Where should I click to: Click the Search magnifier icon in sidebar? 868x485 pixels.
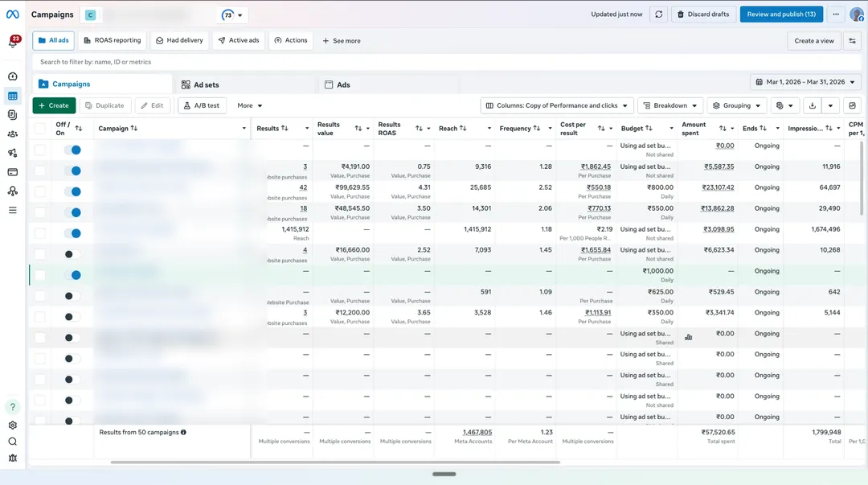13,442
